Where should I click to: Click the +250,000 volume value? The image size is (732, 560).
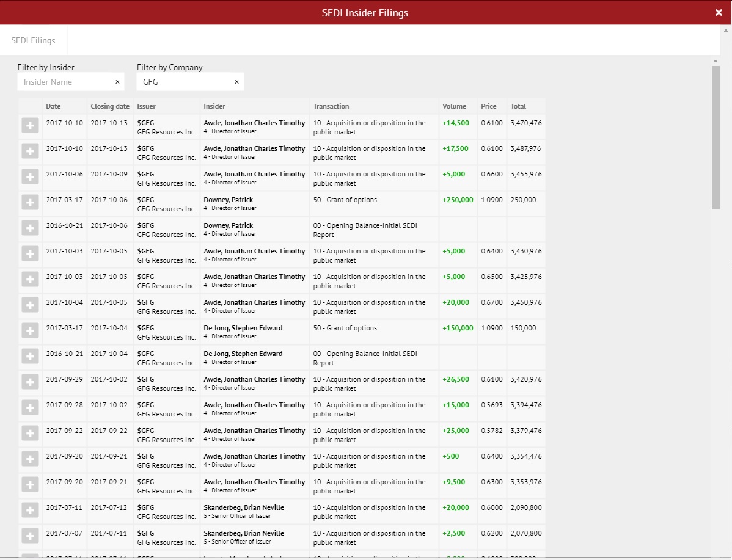coord(458,200)
